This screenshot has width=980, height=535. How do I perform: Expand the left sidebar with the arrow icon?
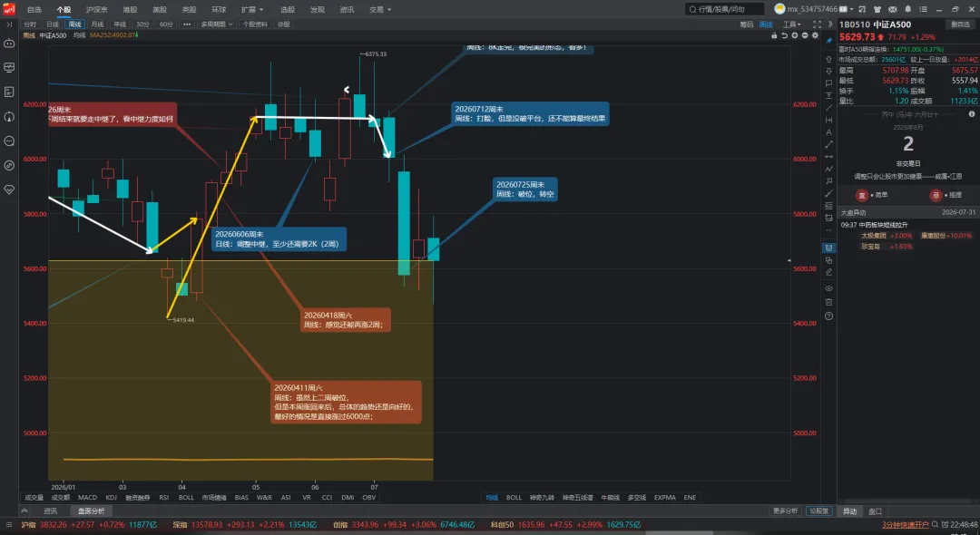tap(9, 24)
